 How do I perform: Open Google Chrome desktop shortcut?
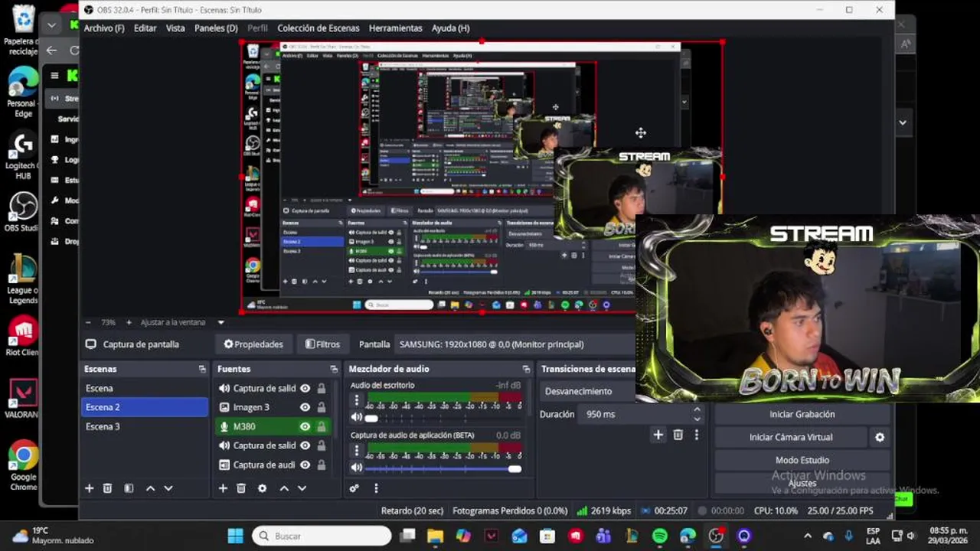tap(23, 465)
